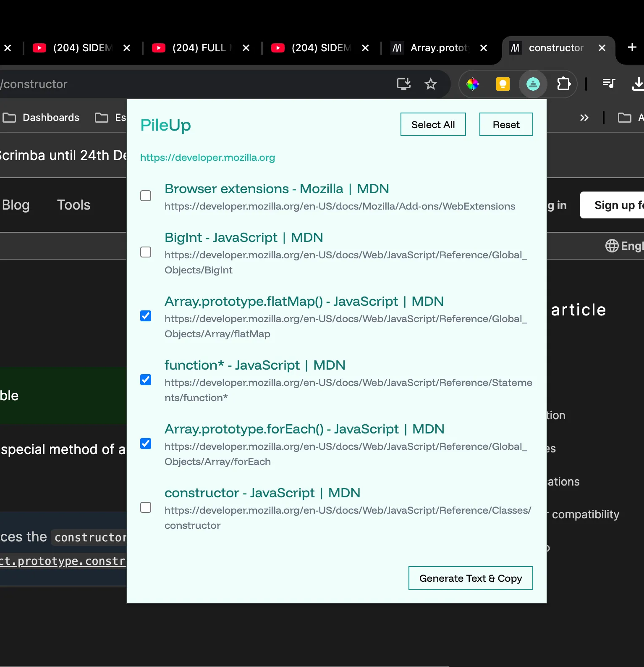
Task: Check the constructor - JavaScript checkbox
Action: pyautogui.click(x=146, y=507)
